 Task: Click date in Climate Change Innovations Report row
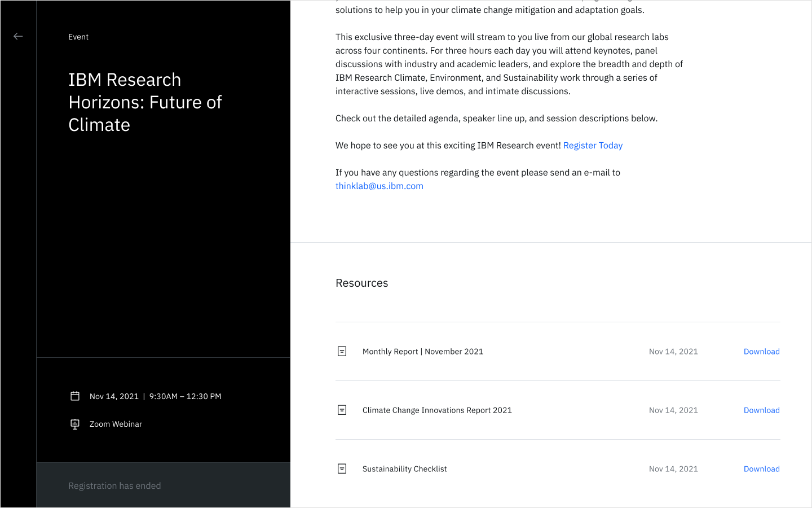click(673, 410)
